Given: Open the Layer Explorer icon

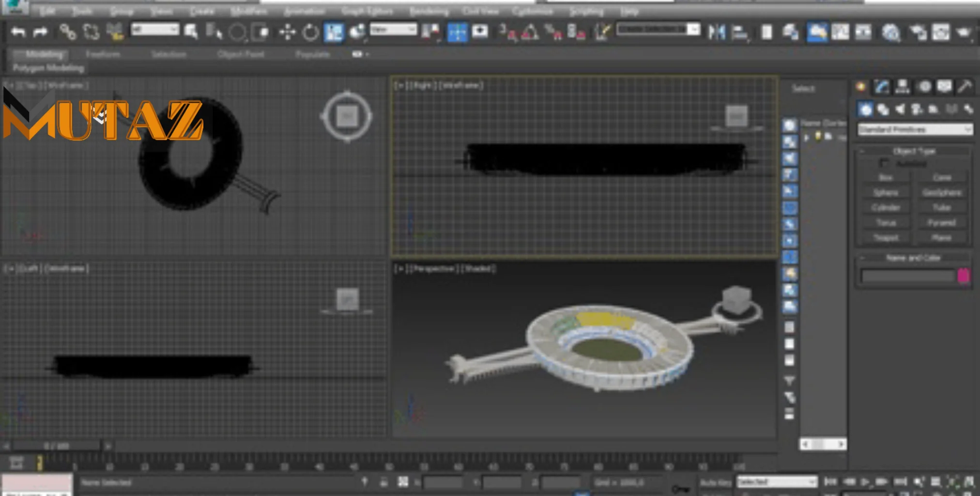Looking at the screenshot, I should [x=791, y=32].
